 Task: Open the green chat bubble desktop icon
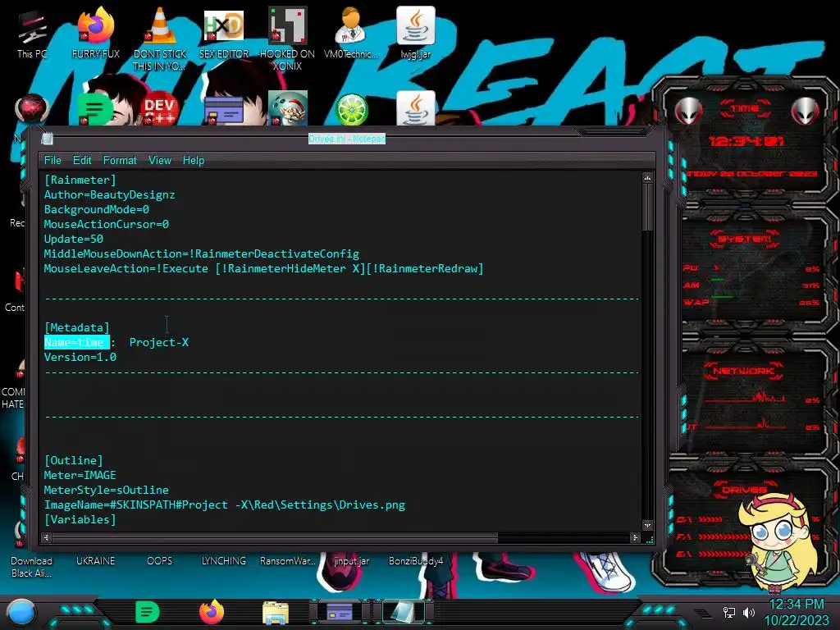pyautogui.click(x=95, y=109)
